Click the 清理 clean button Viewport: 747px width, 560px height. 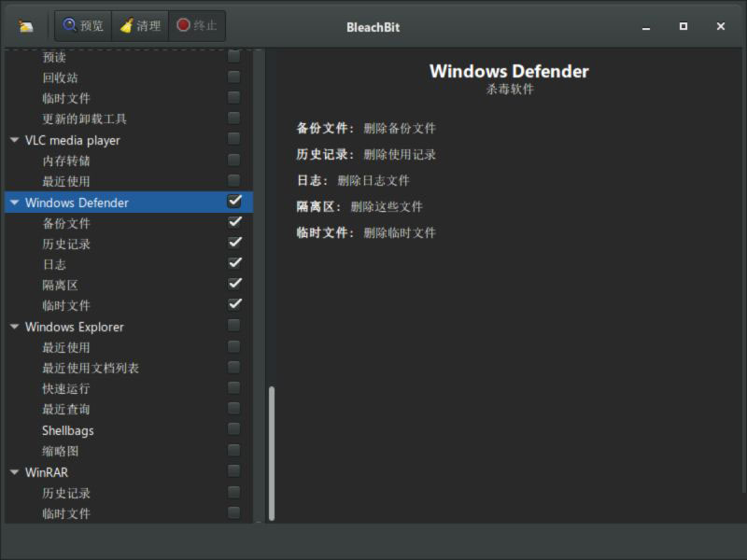coord(140,26)
